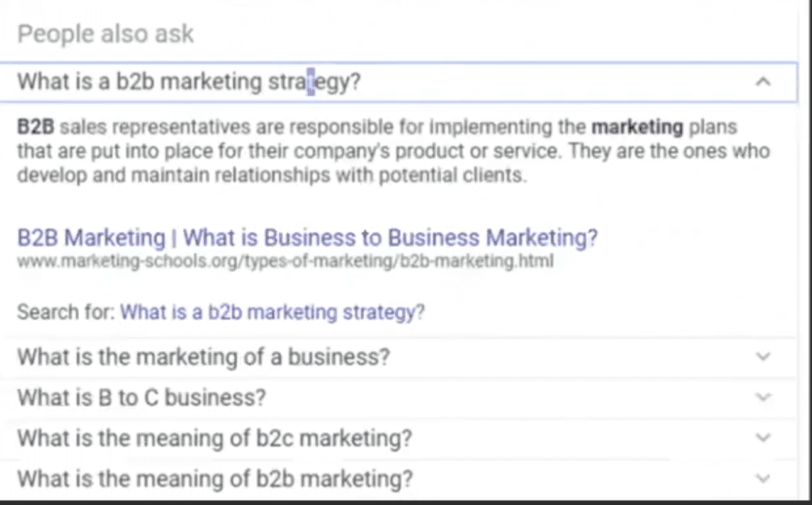This screenshot has width=812, height=505.
Task: Click the "People also ask" heading
Action: (x=106, y=33)
